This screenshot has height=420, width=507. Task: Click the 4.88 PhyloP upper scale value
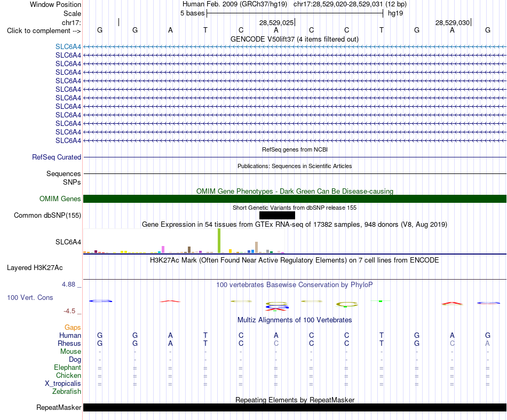[68, 284]
